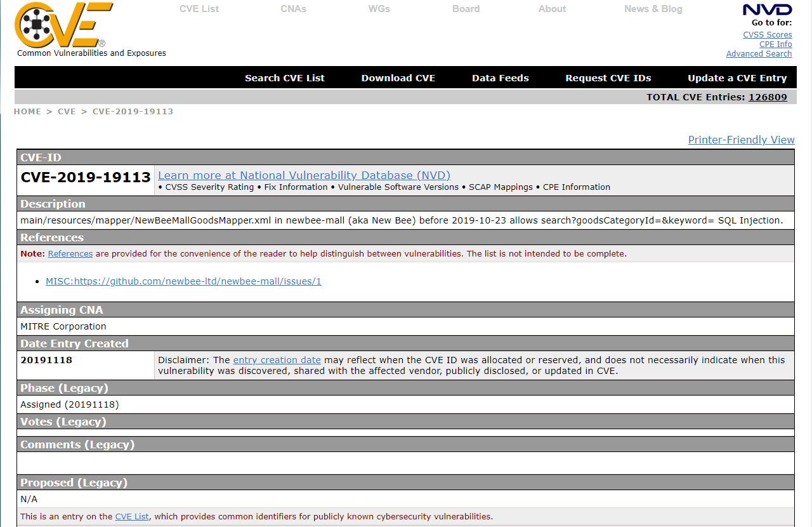This screenshot has width=812, height=527.
Task: Click Search CVE List
Action: (285, 78)
